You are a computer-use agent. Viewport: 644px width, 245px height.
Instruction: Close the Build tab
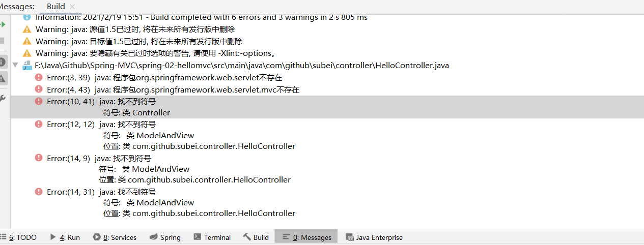pos(72,7)
